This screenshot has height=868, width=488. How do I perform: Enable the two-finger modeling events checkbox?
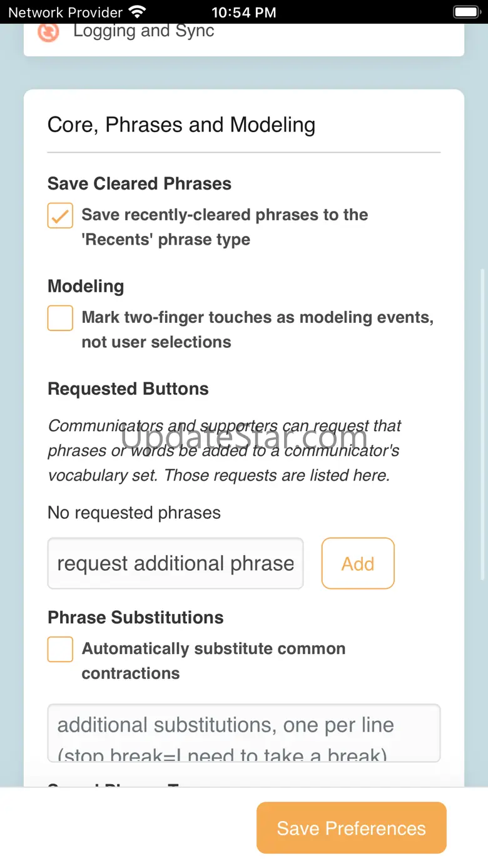60,318
